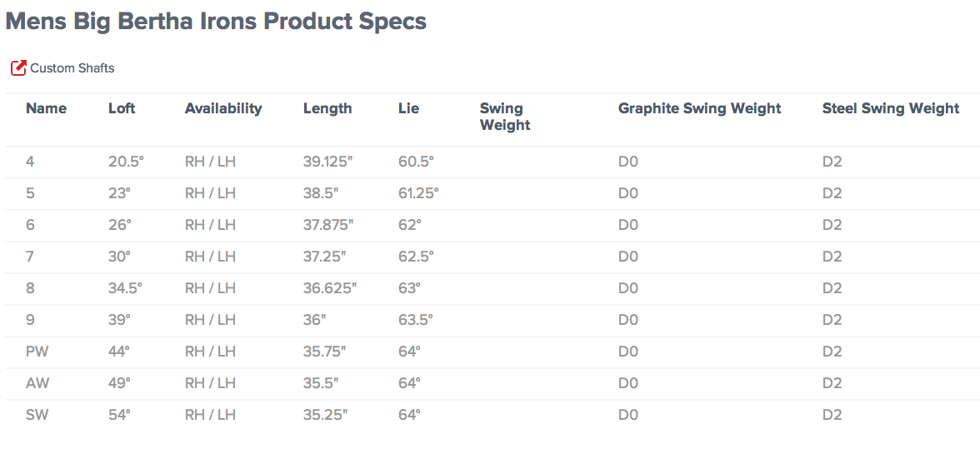Click the Graphite Swing Weight header
This screenshot has height=454, width=980.
699,108
